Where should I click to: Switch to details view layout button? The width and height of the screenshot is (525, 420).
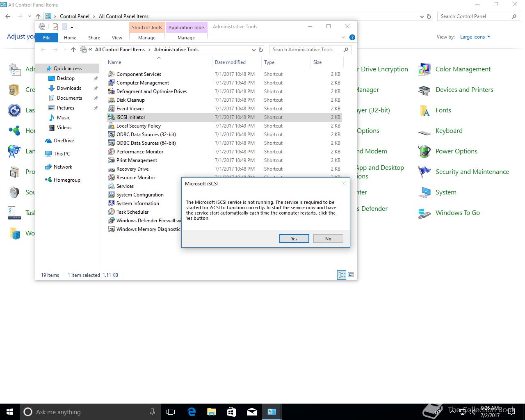pos(342,275)
